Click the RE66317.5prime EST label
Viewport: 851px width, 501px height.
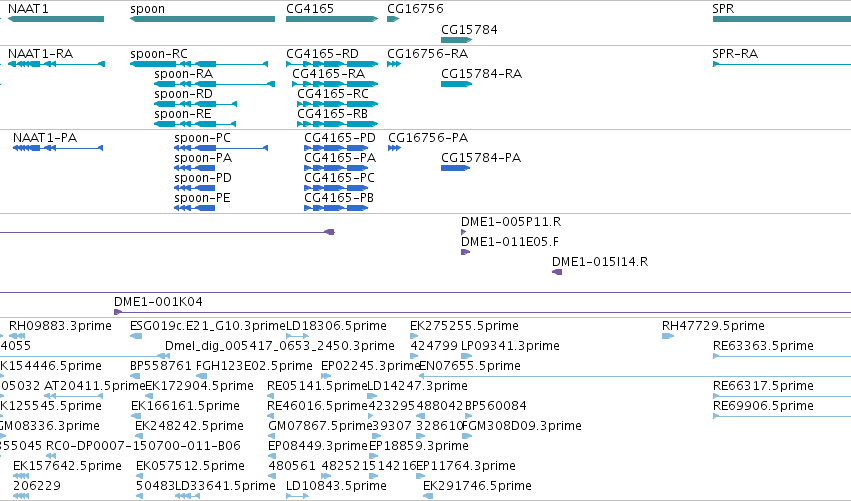[x=763, y=386]
